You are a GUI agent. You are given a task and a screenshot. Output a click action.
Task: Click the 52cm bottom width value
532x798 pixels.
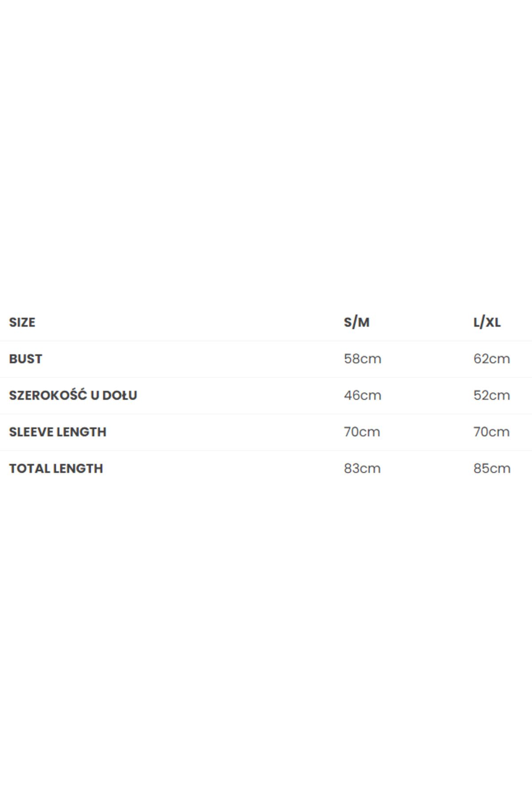click(x=492, y=395)
